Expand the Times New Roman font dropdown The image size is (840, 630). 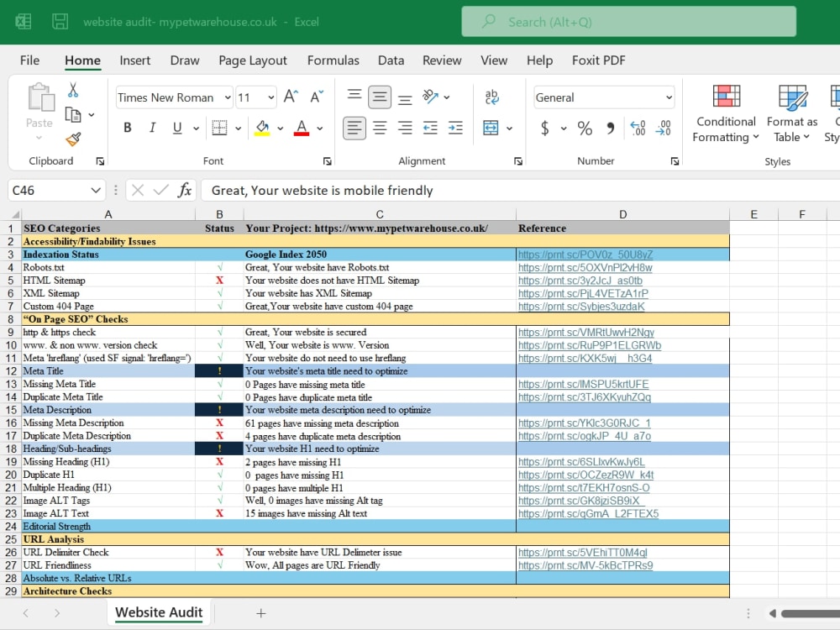pyautogui.click(x=228, y=97)
